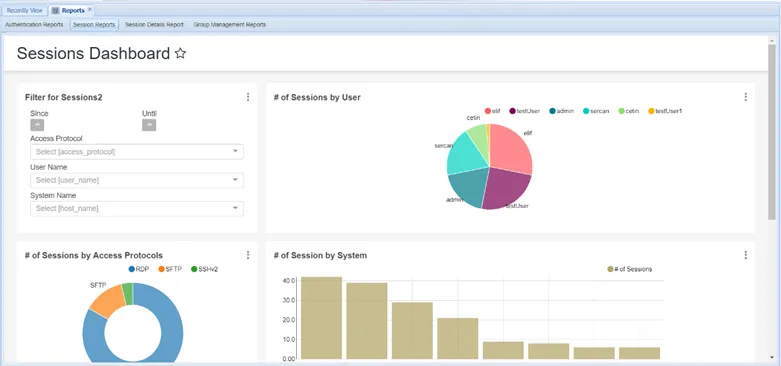Toggle testUser1 series in user legend
Screen dimensions: 781x366
[665, 111]
